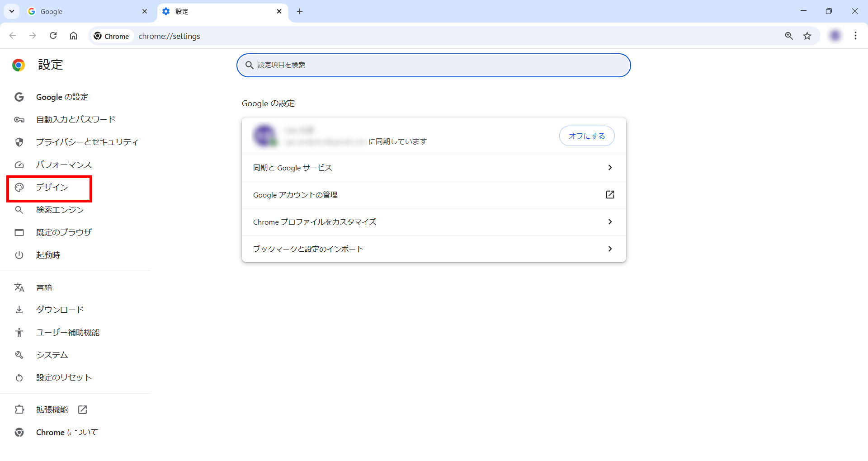Open システム settings
The width and height of the screenshot is (868, 461).
tap(52, 355)
